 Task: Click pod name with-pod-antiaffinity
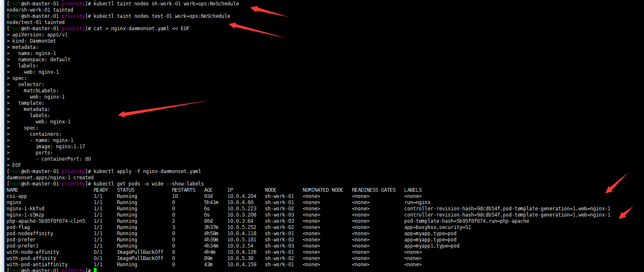[37, 265]
